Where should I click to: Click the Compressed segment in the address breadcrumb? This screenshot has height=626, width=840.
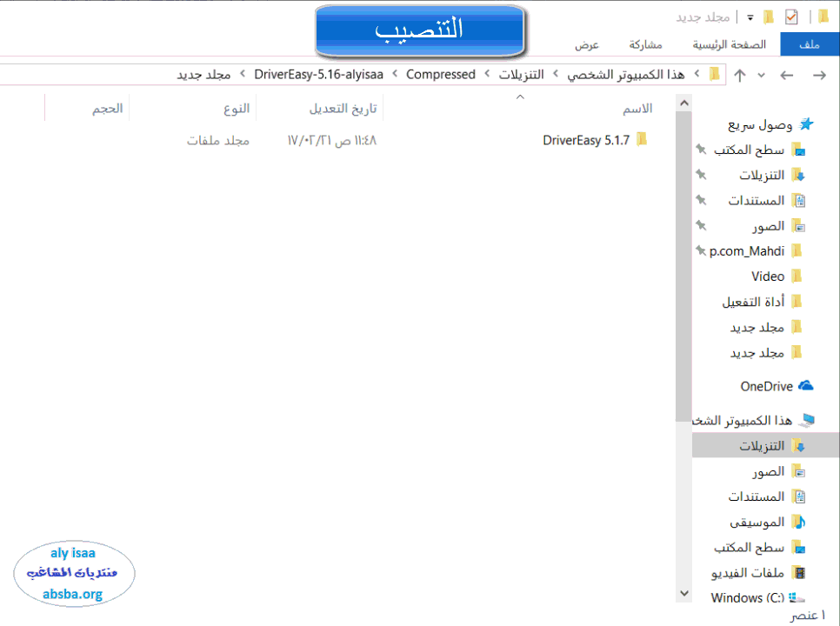[441, 75]
